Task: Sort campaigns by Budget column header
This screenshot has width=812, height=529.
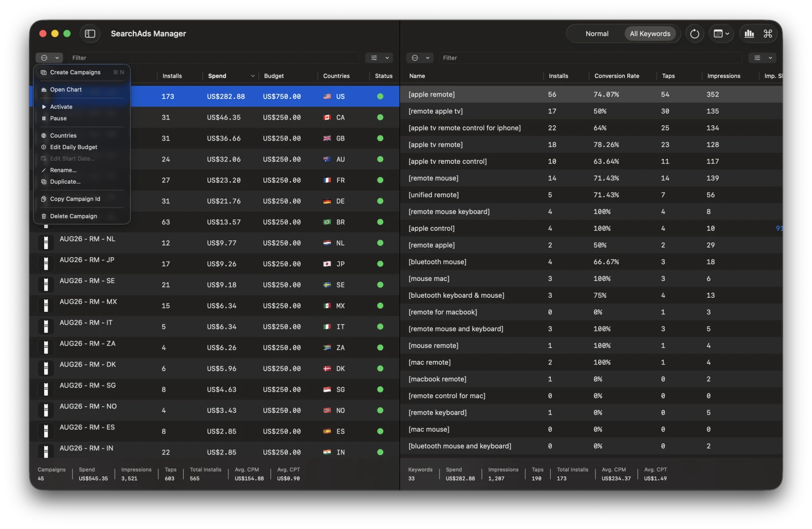Action: click(287, 76)
